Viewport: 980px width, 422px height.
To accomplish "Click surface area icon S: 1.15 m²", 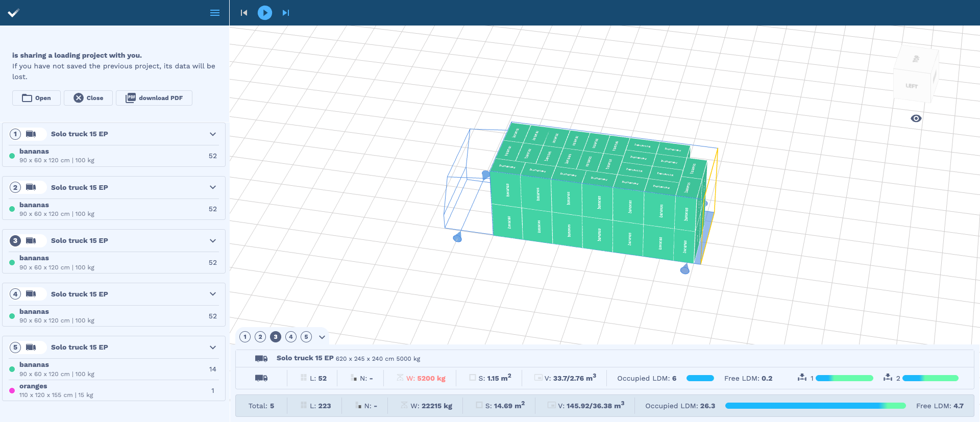I will point(473,378).
